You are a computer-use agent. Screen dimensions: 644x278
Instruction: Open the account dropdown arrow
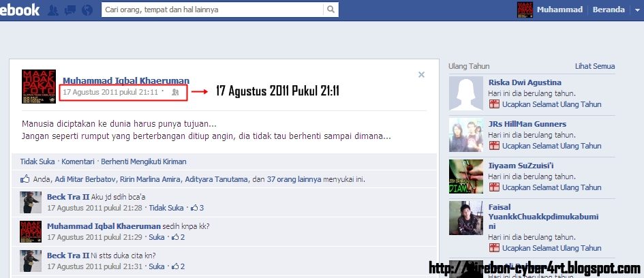point(637,10)
